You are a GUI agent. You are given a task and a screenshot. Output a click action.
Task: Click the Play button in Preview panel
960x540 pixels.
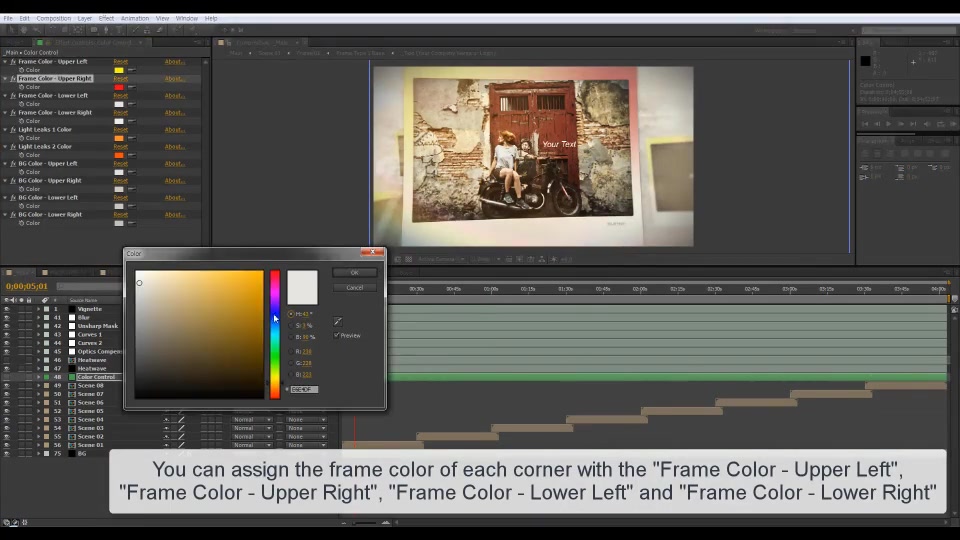[x=888, y=124]
